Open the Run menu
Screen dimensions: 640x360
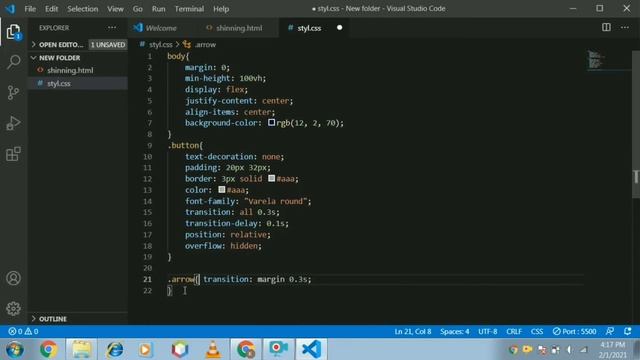(x=158, y=9)
